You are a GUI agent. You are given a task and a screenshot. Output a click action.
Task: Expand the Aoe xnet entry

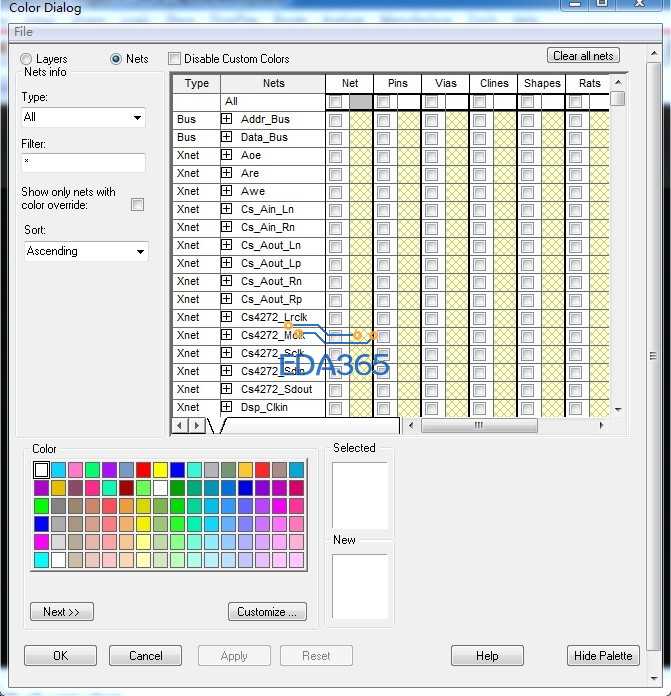pyautogui.click(x=226, y=155)
